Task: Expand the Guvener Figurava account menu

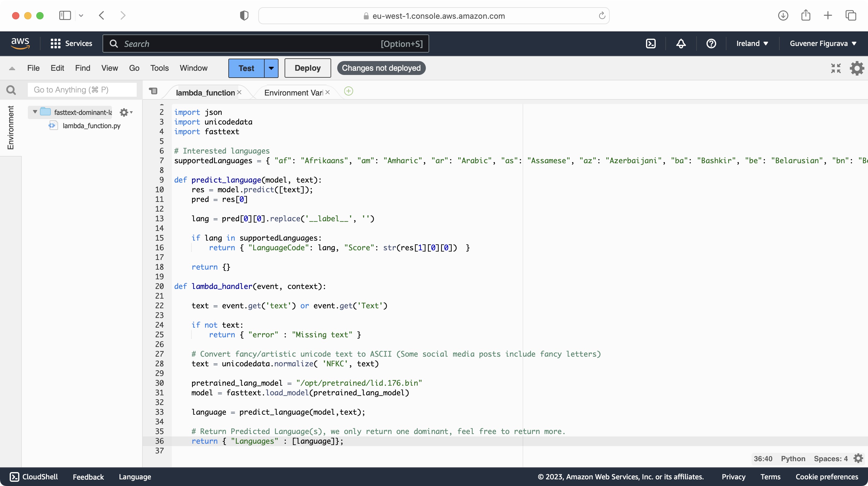Action: tap(823, 44)
